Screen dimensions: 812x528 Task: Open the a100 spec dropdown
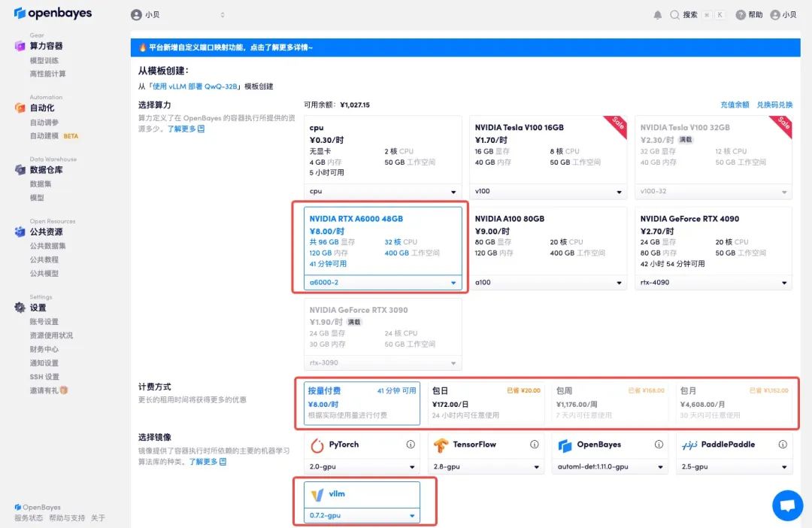tap(548, 282)
